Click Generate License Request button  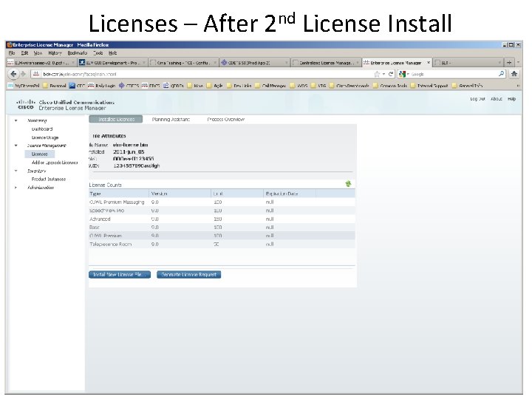click(188, 274)
